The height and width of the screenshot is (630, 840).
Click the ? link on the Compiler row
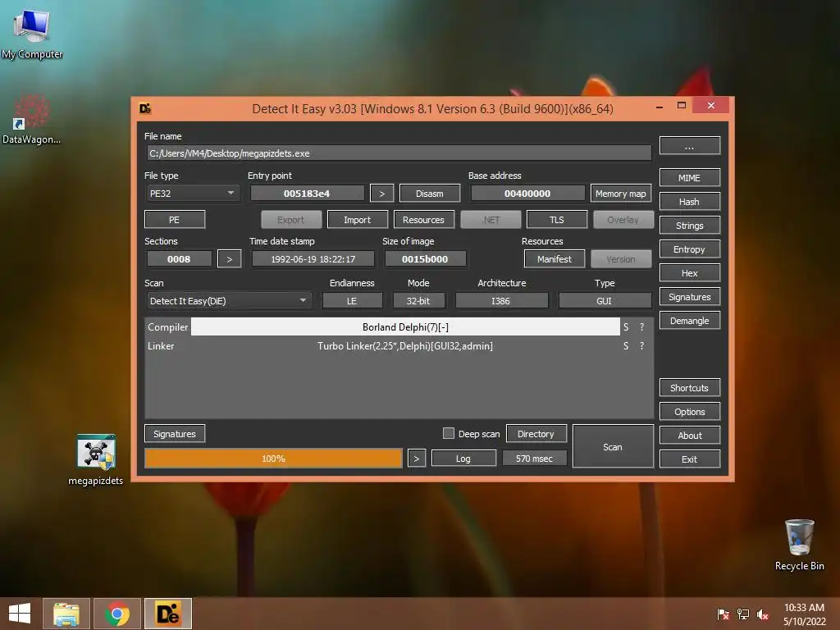click(x=641, y=326)
